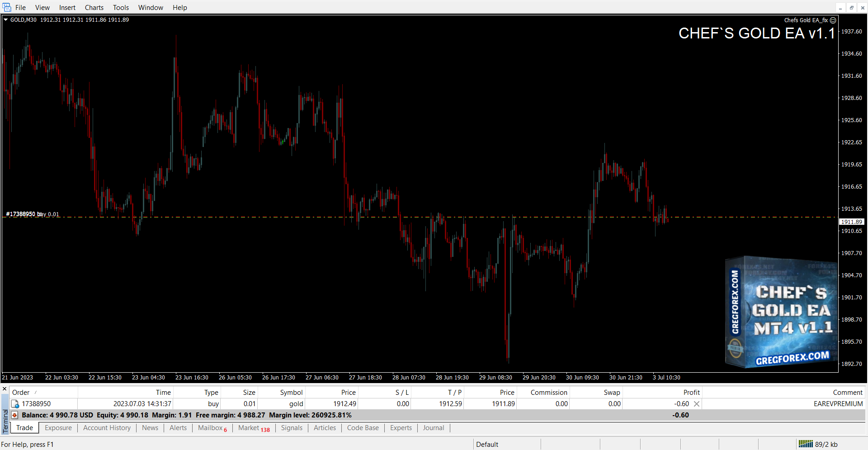Expand the GOLD,M30 chart title dropdown triangle
Image resolution: width=868 pixels, height=450 pixels.
[6, 20]
